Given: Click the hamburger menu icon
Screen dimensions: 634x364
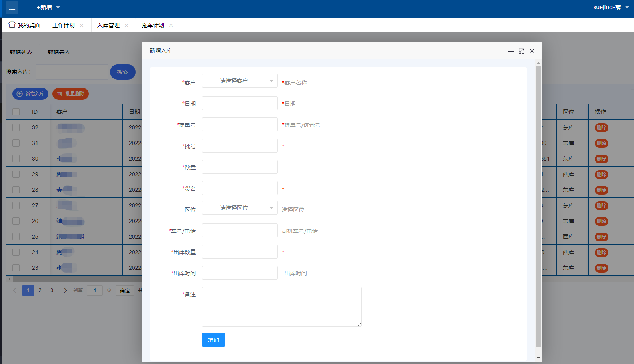Looking at the screenshot, I should (x=12, y=8).
